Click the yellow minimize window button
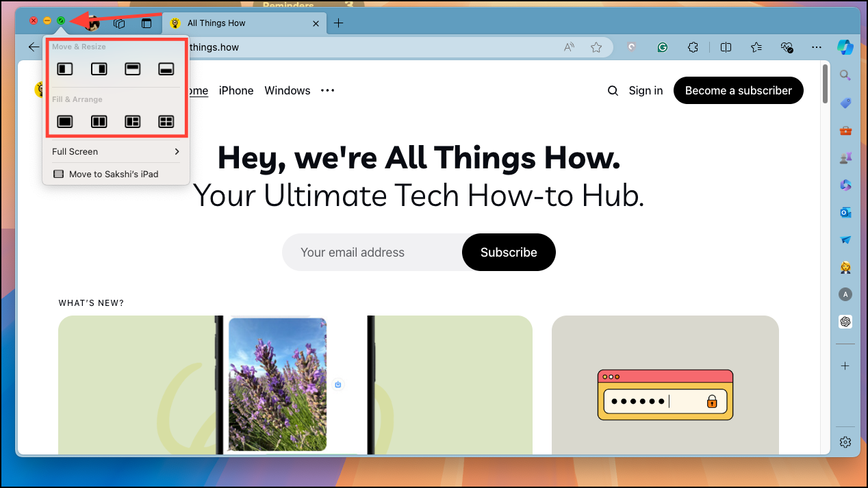 click(47, 21)
